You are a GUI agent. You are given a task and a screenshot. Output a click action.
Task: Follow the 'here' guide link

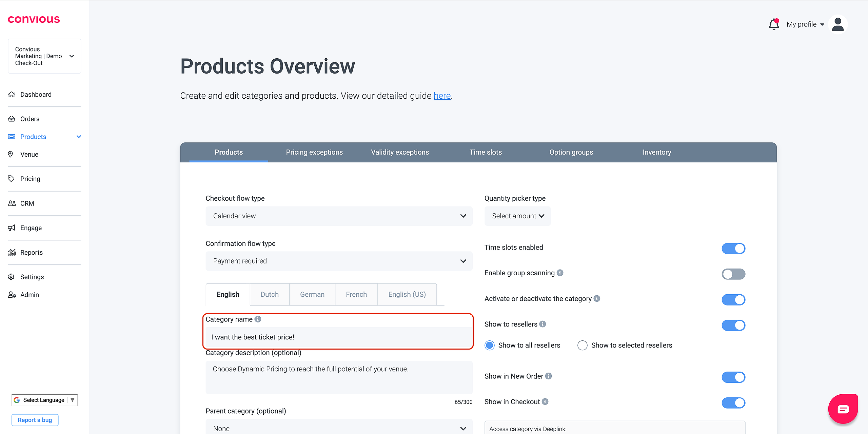[442, 96]
